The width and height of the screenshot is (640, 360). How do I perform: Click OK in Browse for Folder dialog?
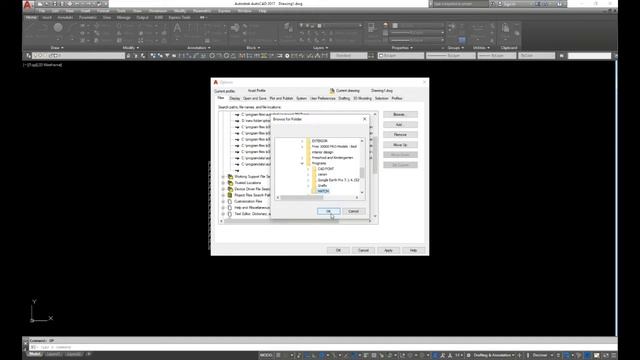329,211
